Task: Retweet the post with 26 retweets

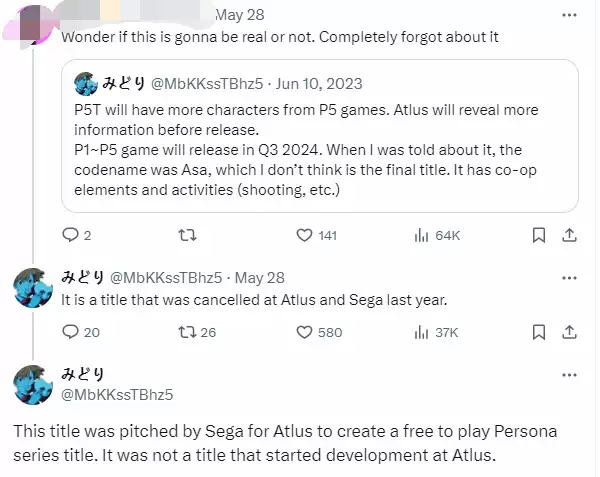Action: (184, 332)
